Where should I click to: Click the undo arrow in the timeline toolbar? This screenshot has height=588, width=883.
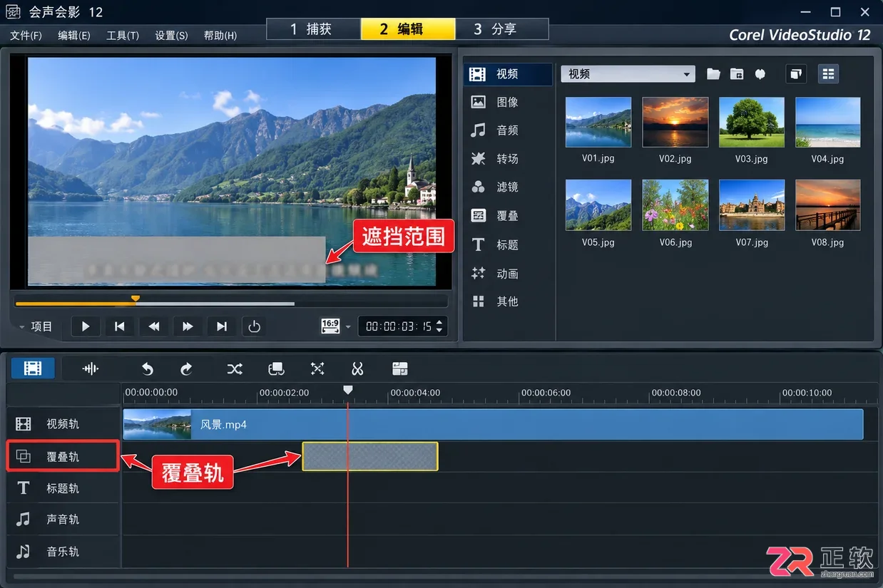(147, 368)
